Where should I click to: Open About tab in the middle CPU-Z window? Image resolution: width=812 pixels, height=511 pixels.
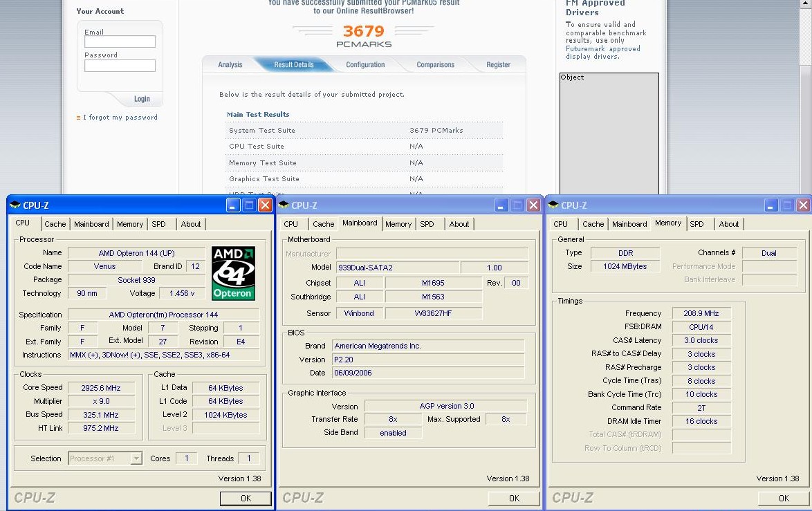[459, 224]
